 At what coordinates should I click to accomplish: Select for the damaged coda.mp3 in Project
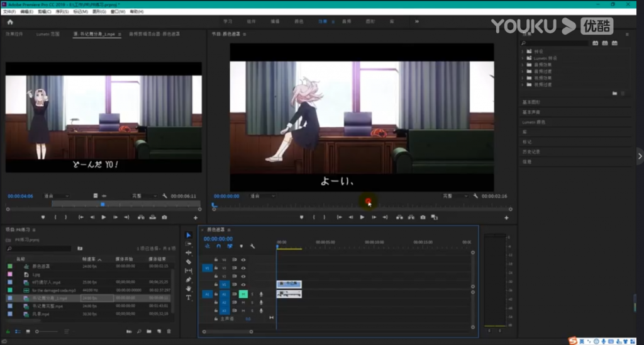point(54,290)
